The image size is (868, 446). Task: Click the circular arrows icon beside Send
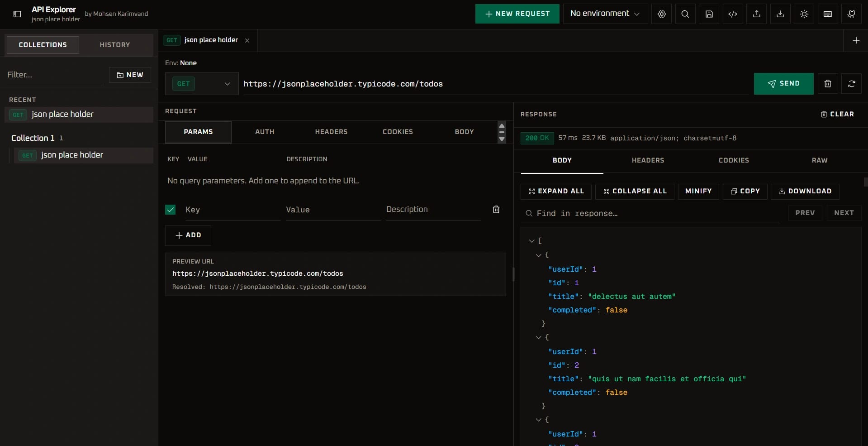pos(851,84)
